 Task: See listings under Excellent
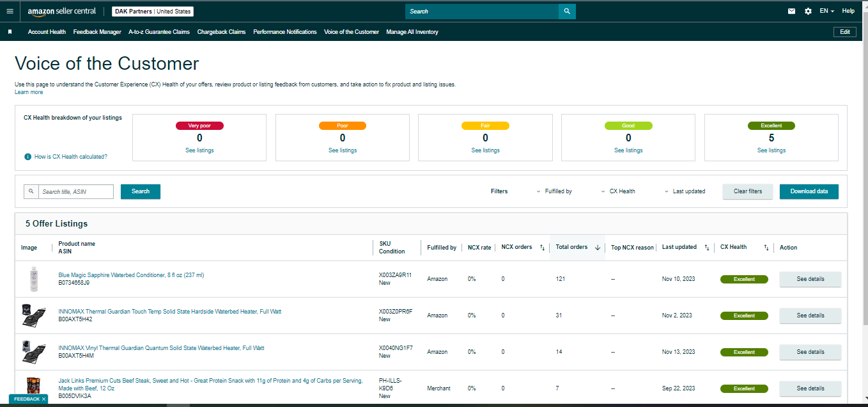point(771,150)
